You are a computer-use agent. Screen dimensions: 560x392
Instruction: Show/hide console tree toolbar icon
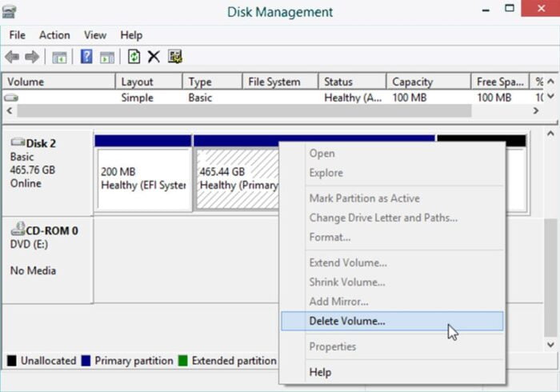pyautogui.click(x=59, y=57)
